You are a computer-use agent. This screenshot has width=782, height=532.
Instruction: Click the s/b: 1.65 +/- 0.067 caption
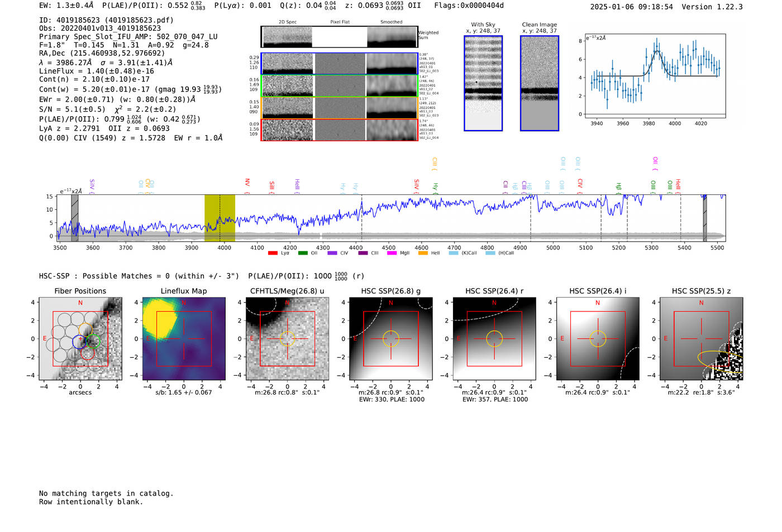click(184, 392)
